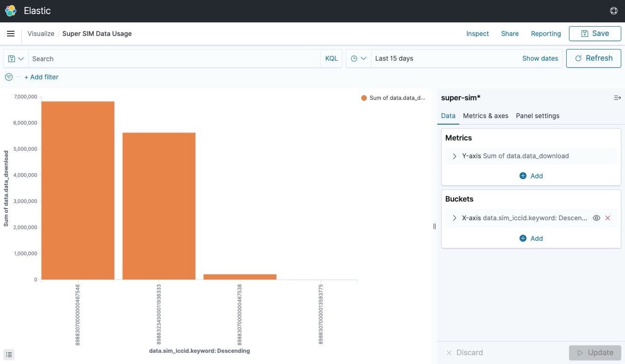The width and height of the screenshot is (625, 364).
Task: Click the filter options circle icon
Action: (8, 77)
